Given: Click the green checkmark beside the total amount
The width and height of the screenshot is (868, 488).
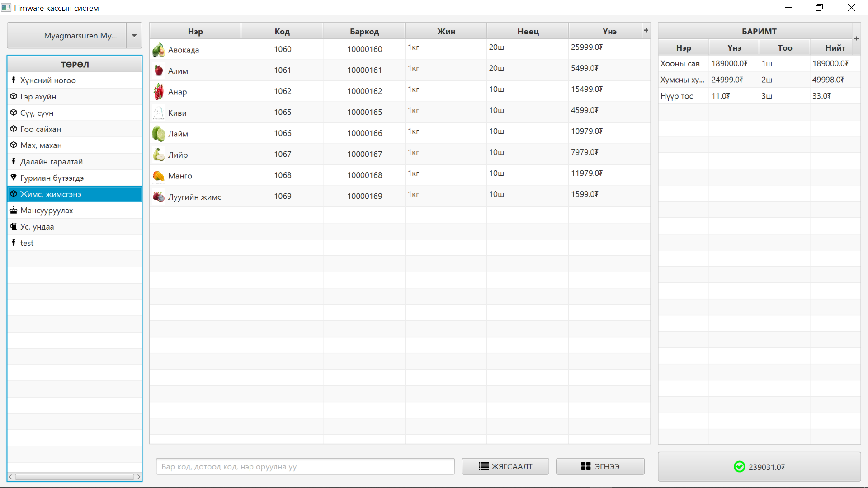Looking at the screenshot, I should (x=739, y=467).
